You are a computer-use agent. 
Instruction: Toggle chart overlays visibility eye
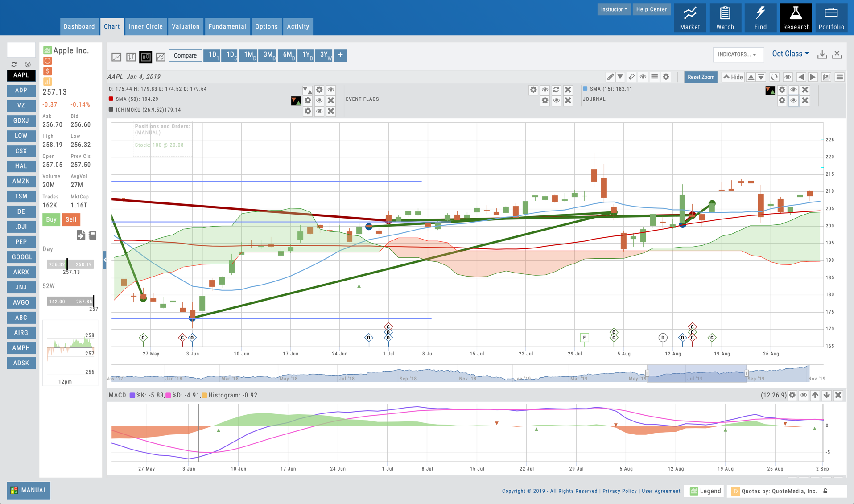click(788, 77)
